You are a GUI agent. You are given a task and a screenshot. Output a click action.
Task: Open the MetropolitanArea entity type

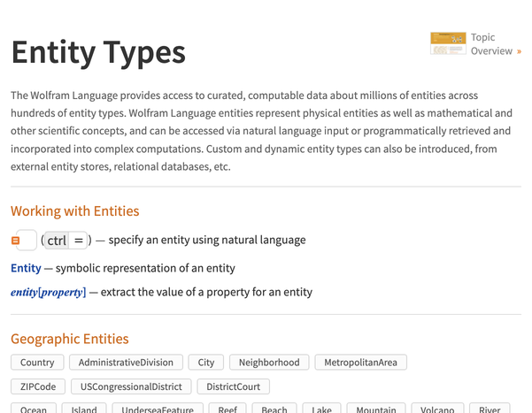(x=360, y=363)
